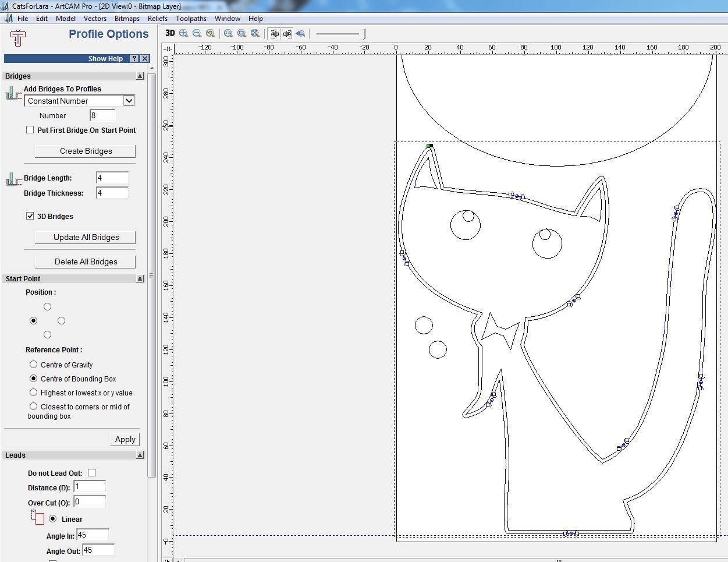728x562 pixels.
Task: Click the Zoom In magnifier icon
Action: point(184,33)
